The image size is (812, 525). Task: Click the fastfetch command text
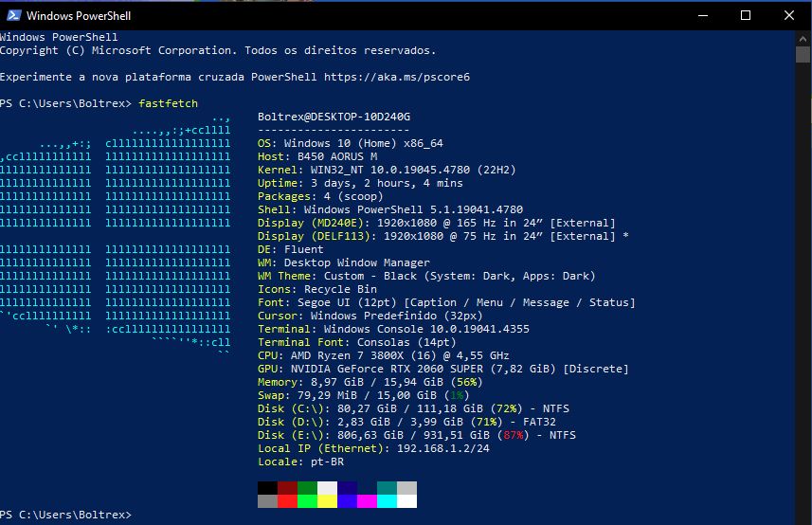(x=169, y=103)
